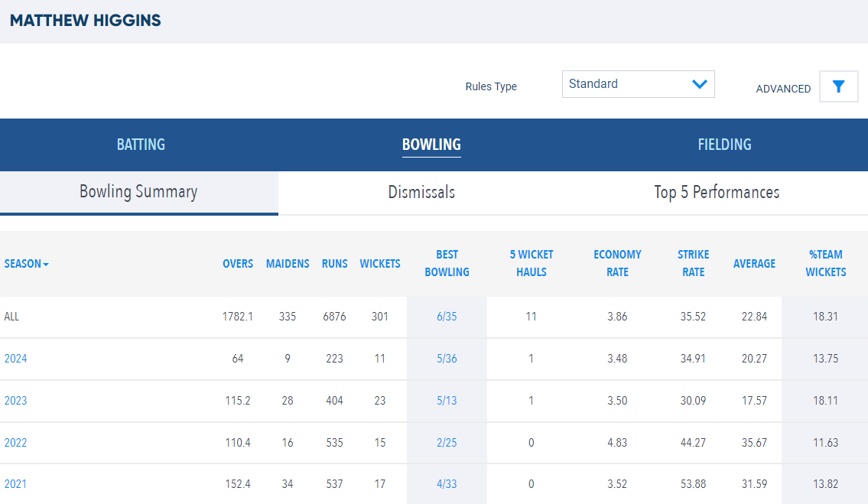The width and height of the screenshot is (868, 504).
Task: Click the 335 maidens value
Action: click(x=288, y=317)
